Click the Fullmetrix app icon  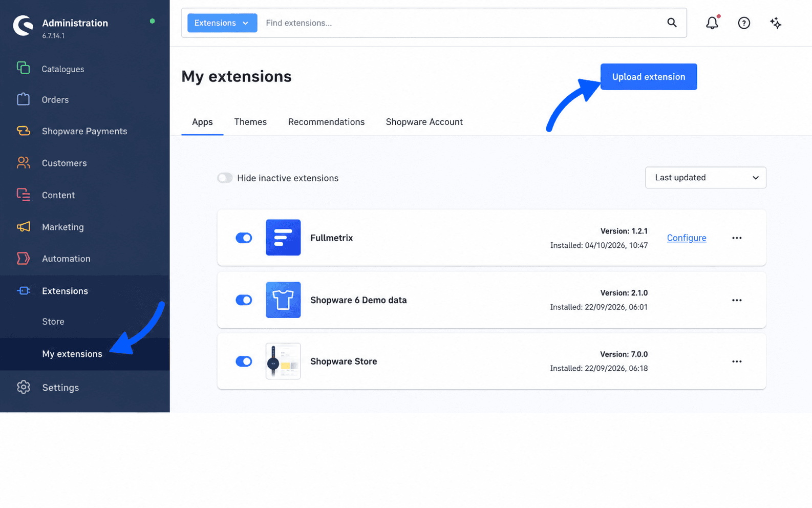(x=283, y=238)
